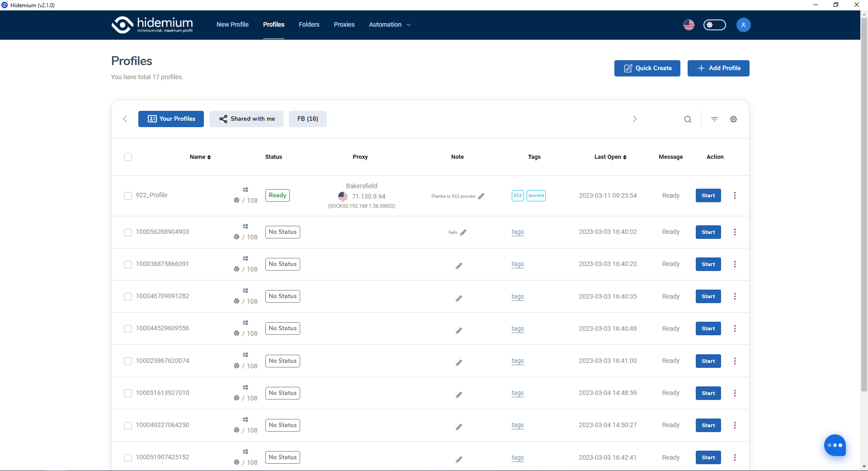Open more options for profile 100038875866091
Viewport: 868px width, 471px height.
pyautogui.click(x=735, y=264)
